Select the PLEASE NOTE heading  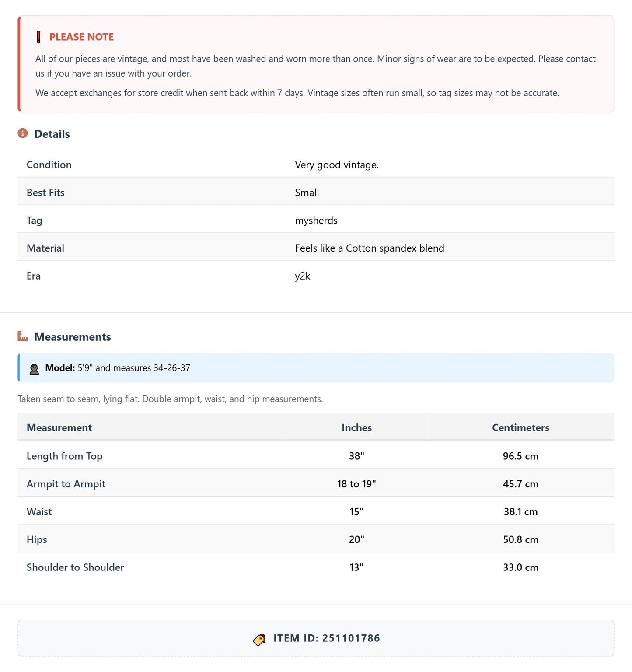point(81,37)
